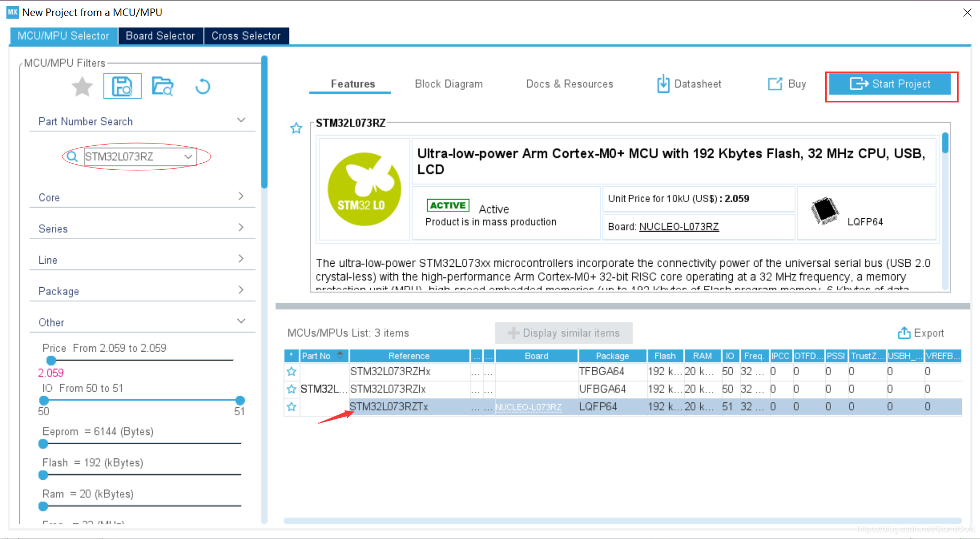
Task: Open the Features tab
Action: 352,84
